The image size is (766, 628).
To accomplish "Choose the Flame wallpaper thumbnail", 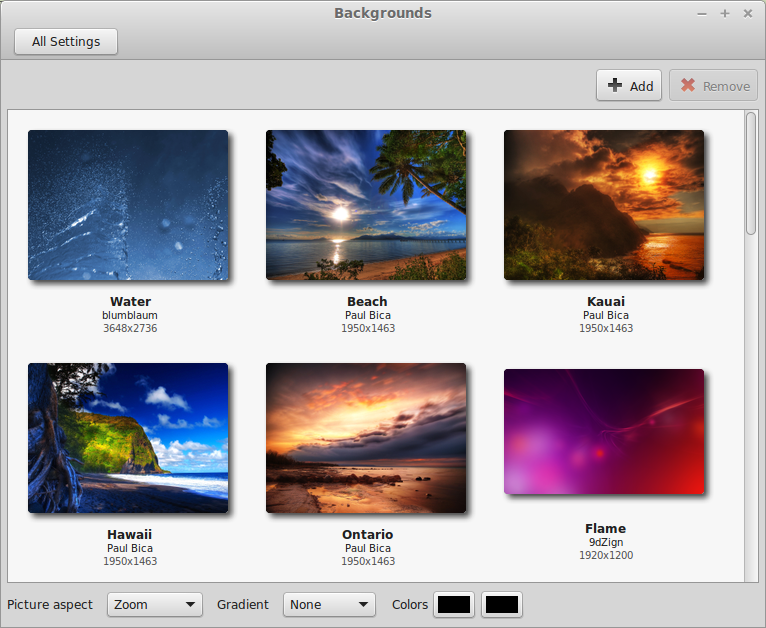I will (x=604, y=432).
